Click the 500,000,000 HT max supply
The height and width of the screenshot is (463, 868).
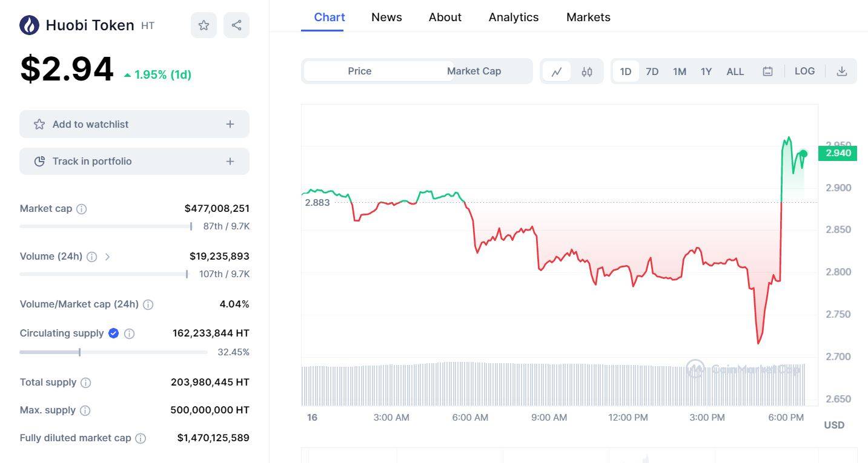210,410
